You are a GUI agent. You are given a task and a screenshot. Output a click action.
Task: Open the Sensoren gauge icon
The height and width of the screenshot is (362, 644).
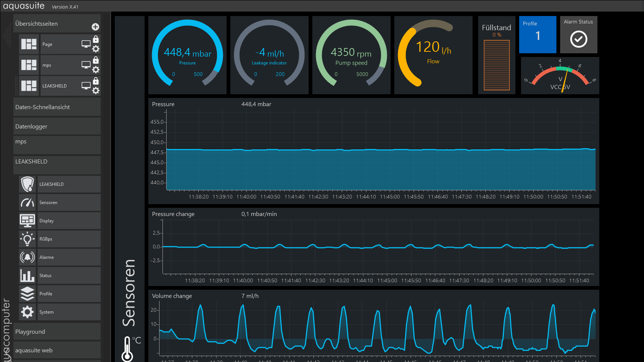tap(28, 203)
